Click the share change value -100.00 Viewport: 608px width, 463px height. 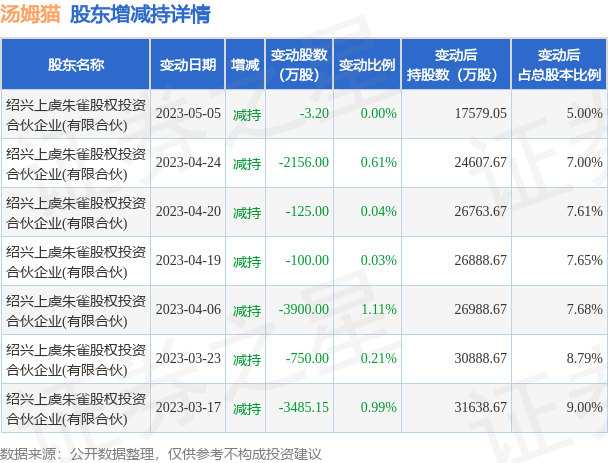pos(307,261)
